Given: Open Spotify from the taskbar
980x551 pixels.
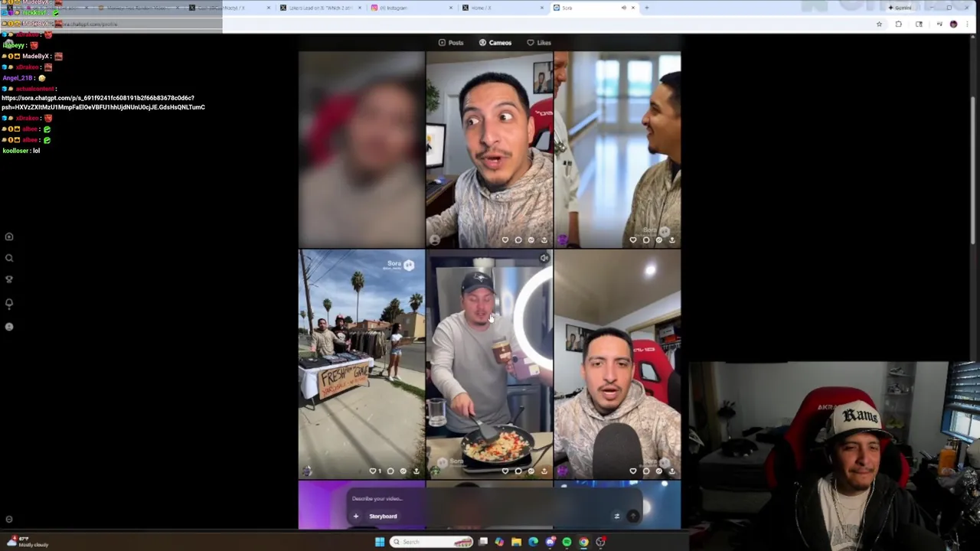Looking at the screenshot, I should click(567, 542).
